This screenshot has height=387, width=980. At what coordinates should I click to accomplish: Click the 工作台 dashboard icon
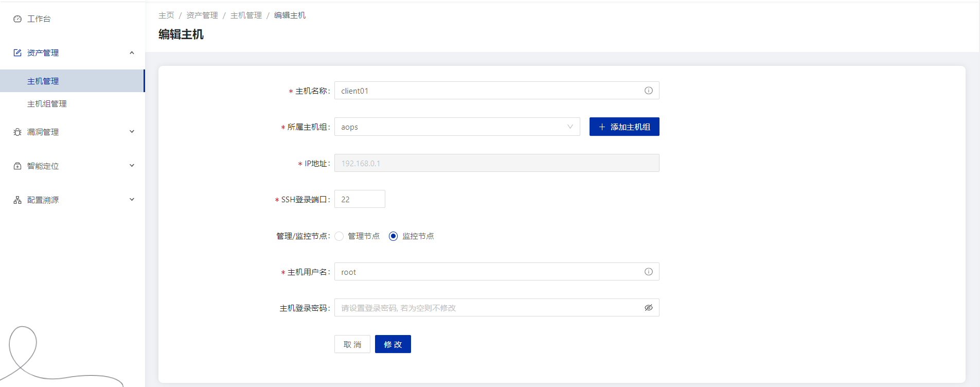click(x=17, y=19)
